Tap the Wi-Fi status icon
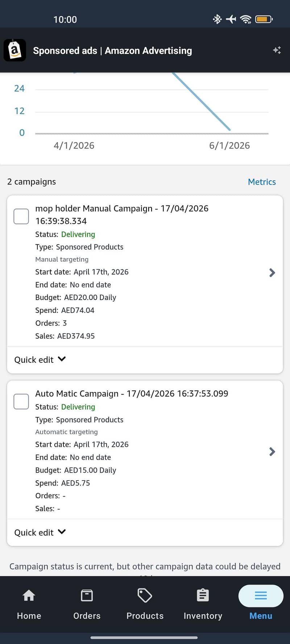The height and width of the screenshot is (644, 290). 246,19
